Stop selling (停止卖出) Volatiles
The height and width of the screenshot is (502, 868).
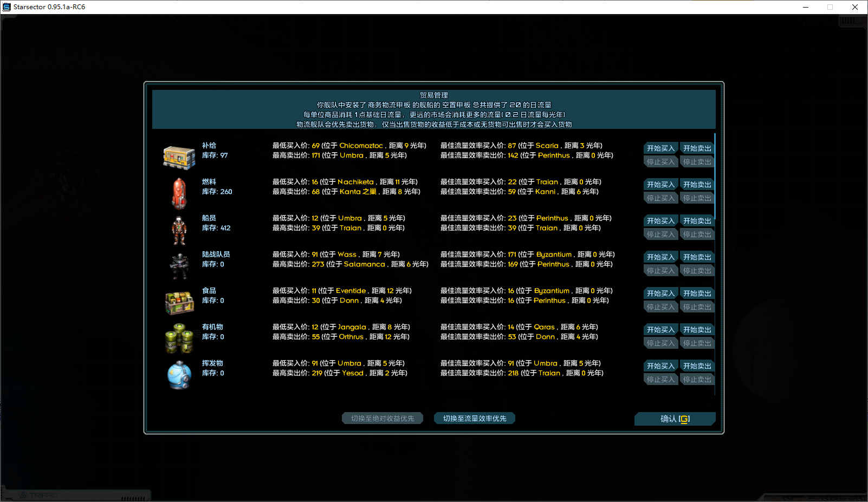coord(697,380)
